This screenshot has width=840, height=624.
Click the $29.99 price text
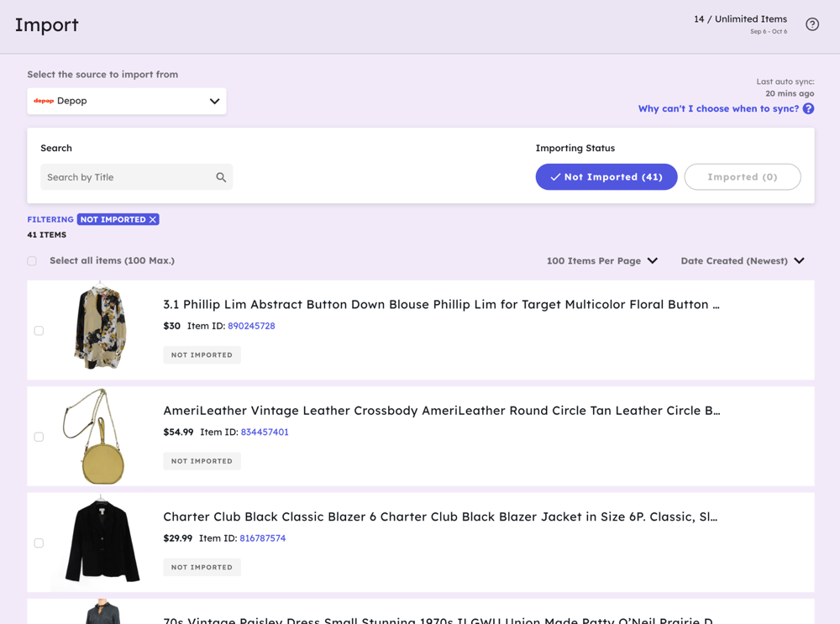click(x=178, y=538)
